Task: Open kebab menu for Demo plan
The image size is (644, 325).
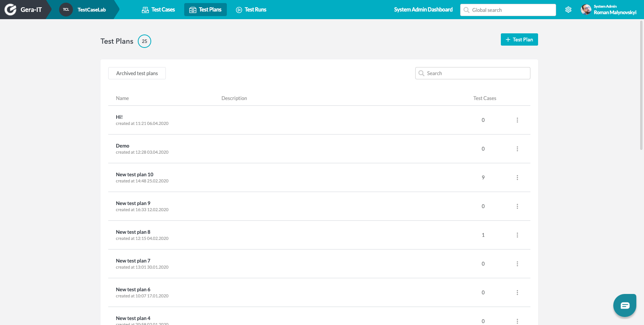Action: tap(517, 149)
